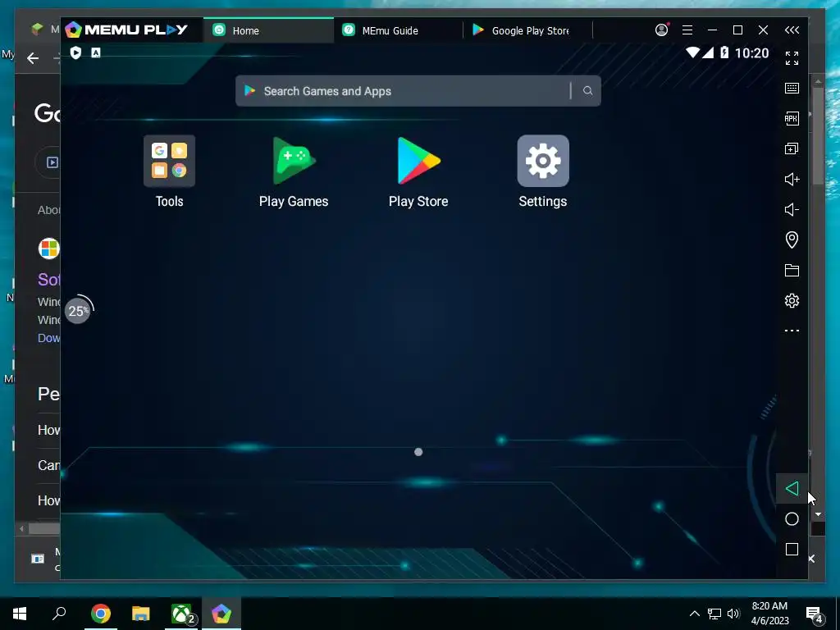Open File Explorer from the taskbar

point(141,614)
